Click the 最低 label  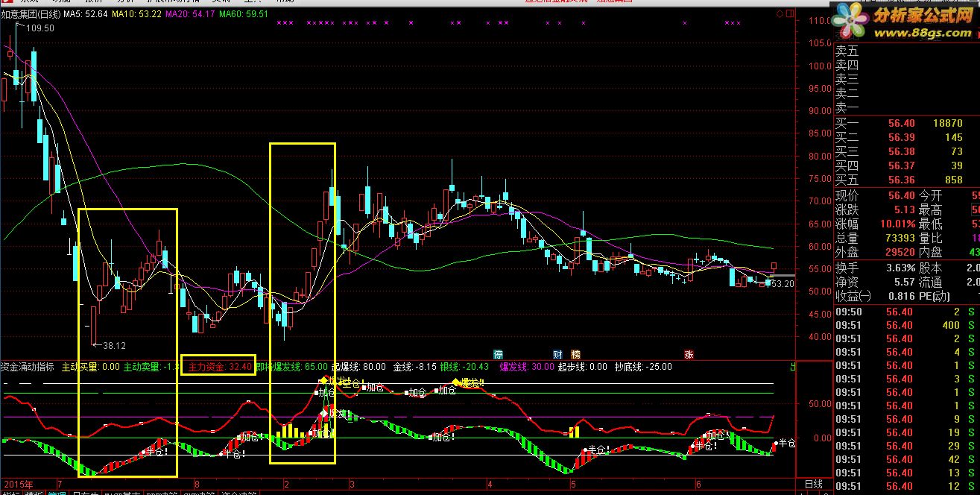point(930,224)
